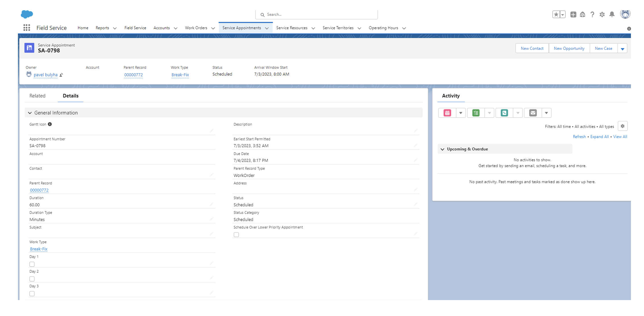
Task: Switch to the Related tab
Action: 37,96
